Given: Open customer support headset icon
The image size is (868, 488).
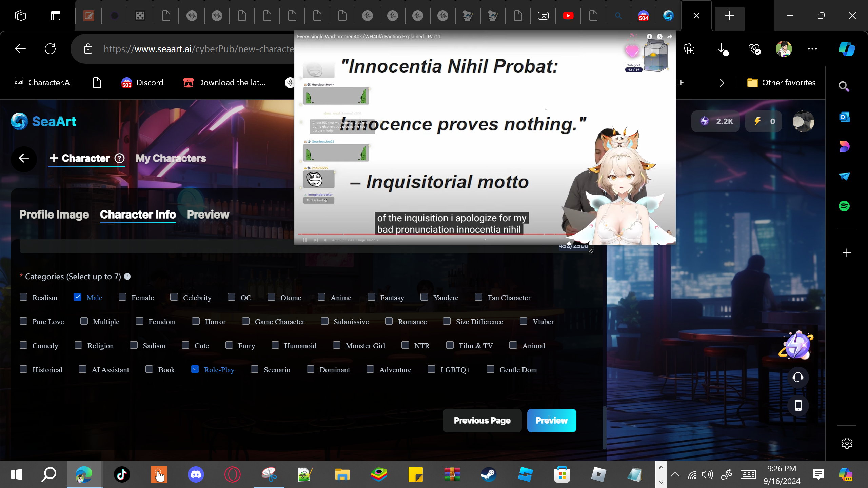Looking at the screenshot, I should [x=798, y=377].
